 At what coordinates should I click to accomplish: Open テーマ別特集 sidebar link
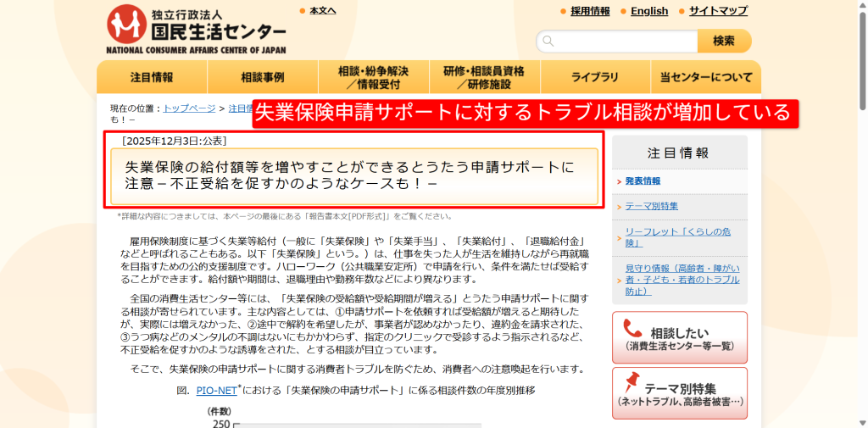pos(651,206)
